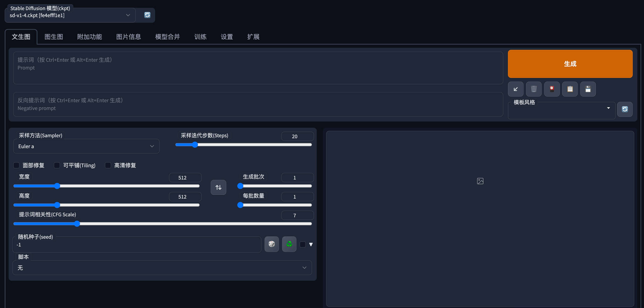The image size is (644, 308).
Task: Click the arrow icon to read last parameters
Action: coord(516,89)
